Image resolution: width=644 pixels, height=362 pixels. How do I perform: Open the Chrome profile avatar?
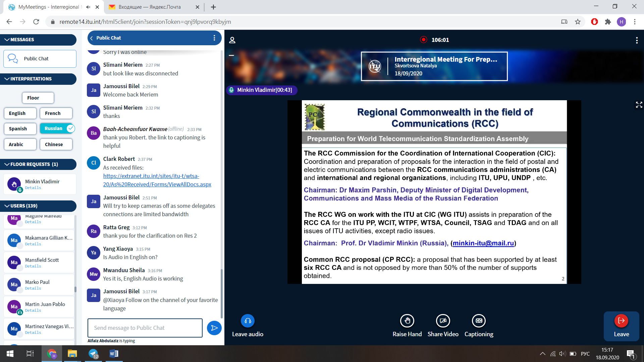(621, 22)
